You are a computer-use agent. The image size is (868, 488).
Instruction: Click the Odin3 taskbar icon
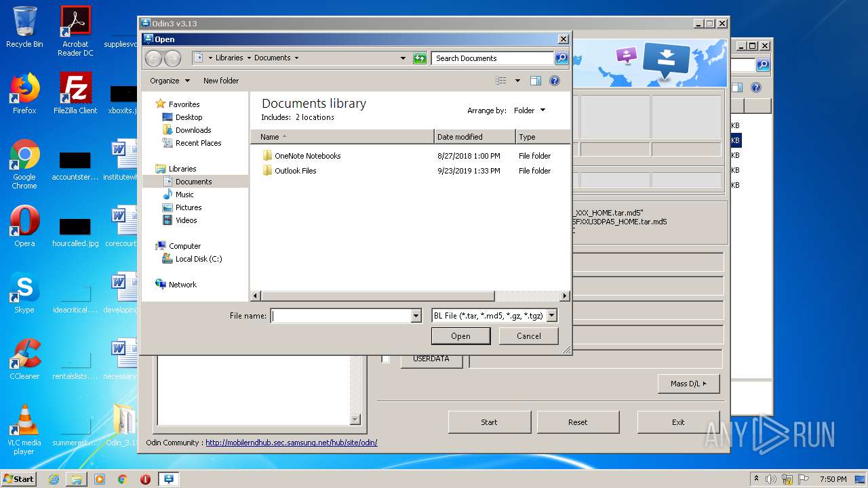[168, 479]
